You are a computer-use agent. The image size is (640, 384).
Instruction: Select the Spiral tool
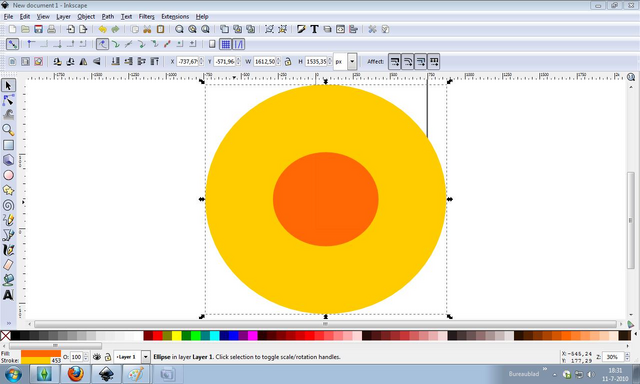9,205
